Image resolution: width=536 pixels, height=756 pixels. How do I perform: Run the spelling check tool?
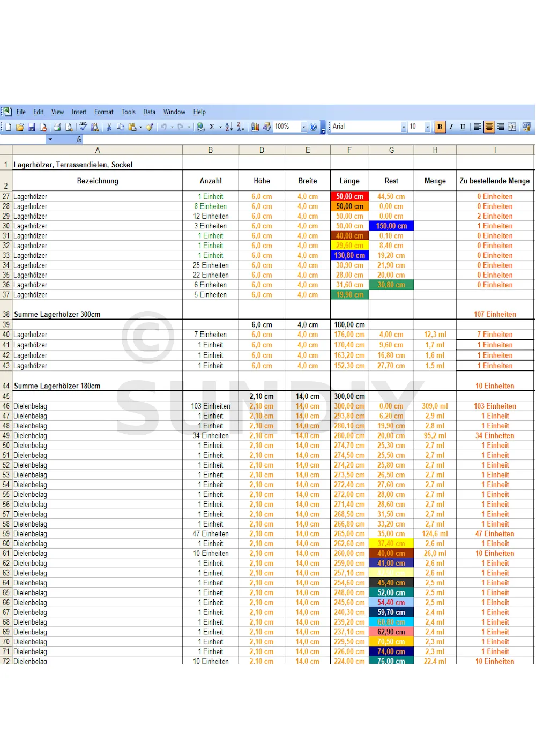coord(83,127)
